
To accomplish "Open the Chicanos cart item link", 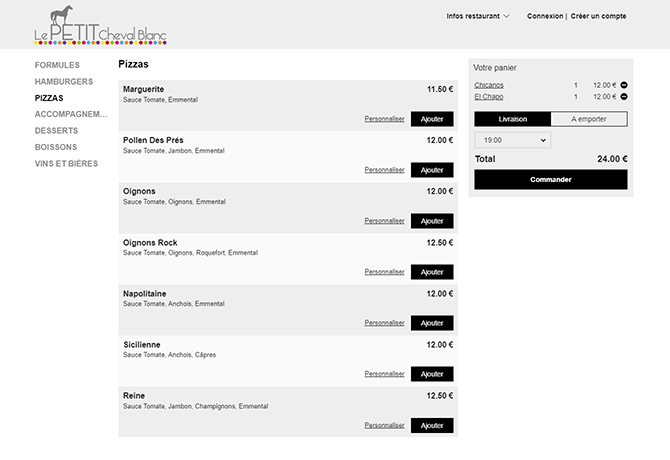I will point(489,85).
